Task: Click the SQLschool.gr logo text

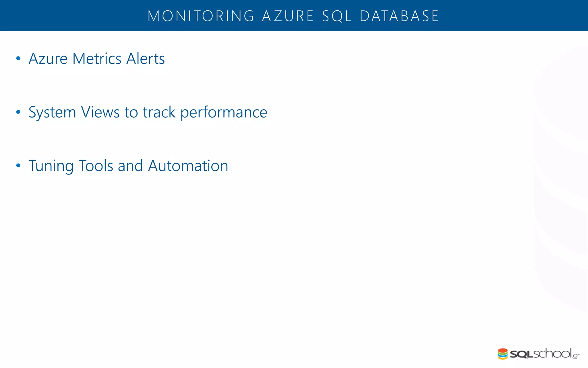Action: (x=540, y=354)
